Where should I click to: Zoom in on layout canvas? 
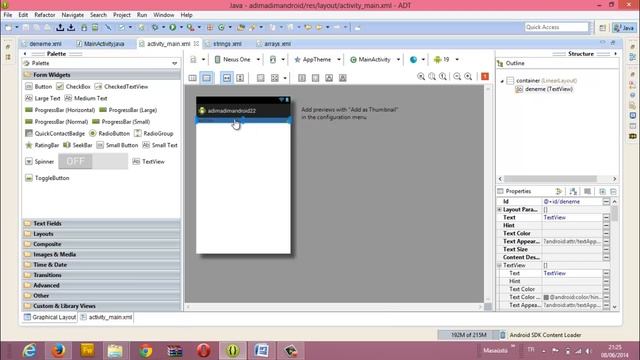468,77
